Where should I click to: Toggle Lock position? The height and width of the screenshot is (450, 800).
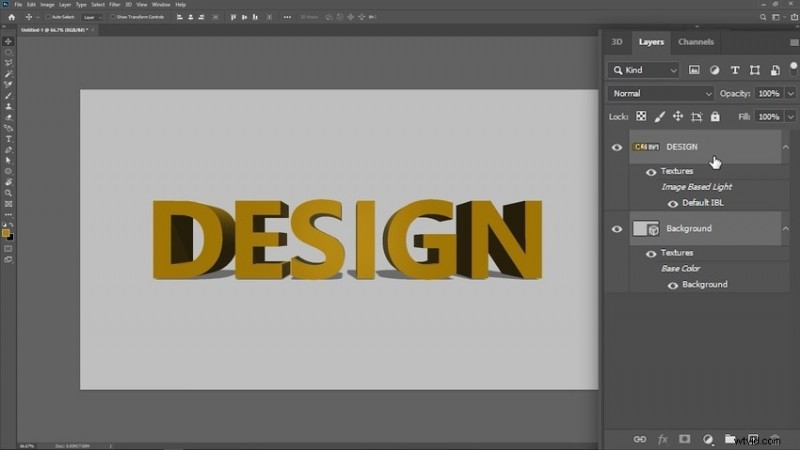(678, 116)
